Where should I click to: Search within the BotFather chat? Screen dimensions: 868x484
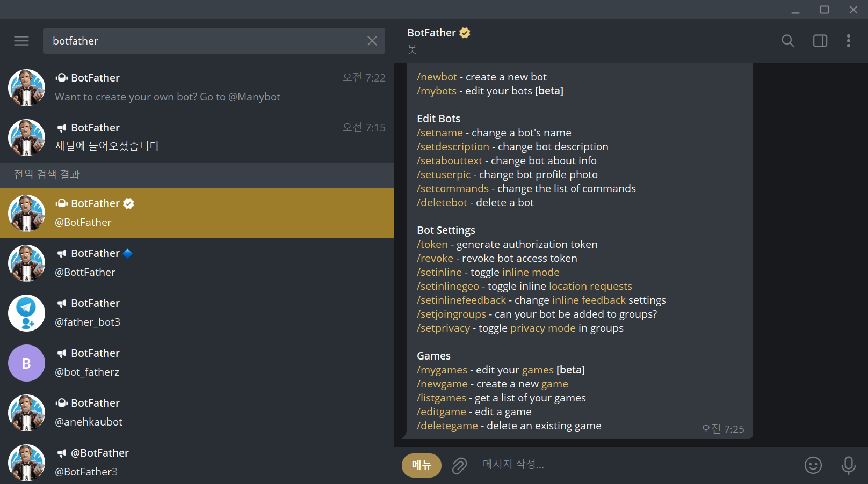pyautogui.click(x=788, y=41)
